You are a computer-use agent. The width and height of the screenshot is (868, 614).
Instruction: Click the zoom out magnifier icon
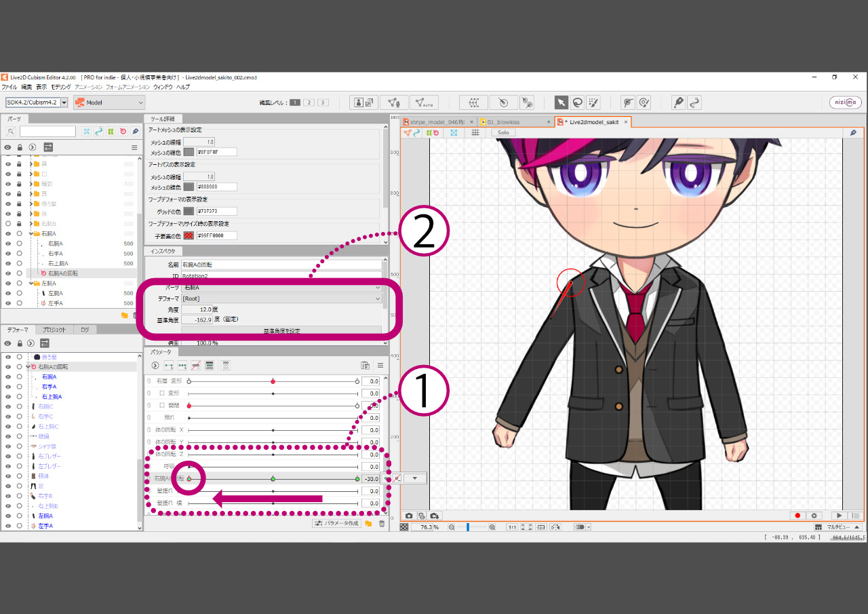tap(452, 527)
